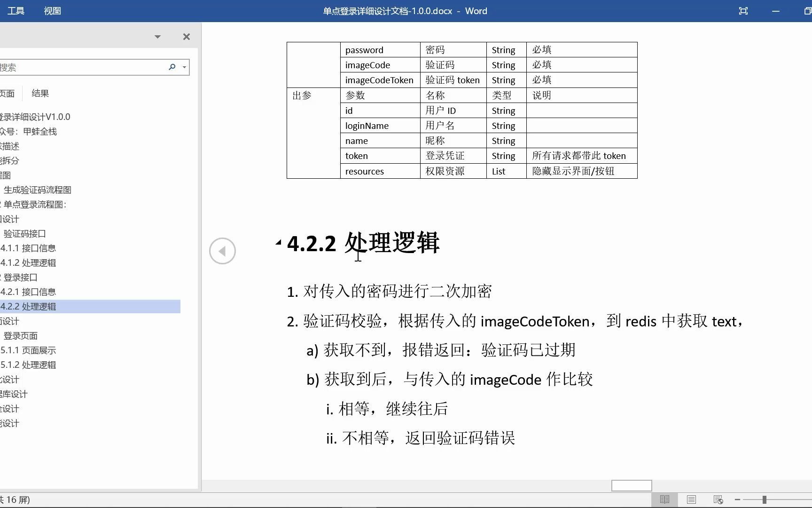Open the 工具 menu
The height and width of the screenshot is (508, 812).
pos(16,11)
